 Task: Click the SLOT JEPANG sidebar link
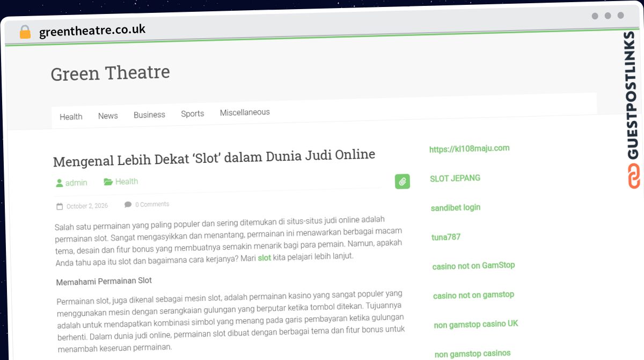click(x=455, y=178)
